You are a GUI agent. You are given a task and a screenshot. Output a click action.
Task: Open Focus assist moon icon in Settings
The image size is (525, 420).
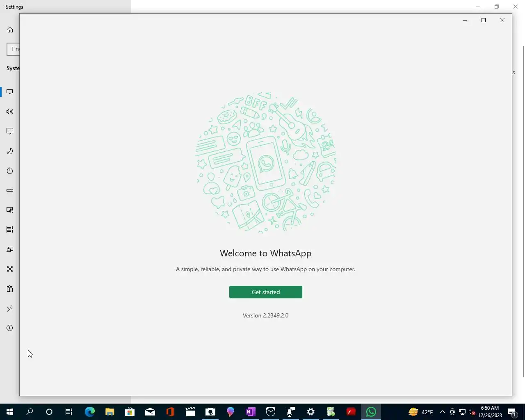point(10,151)
